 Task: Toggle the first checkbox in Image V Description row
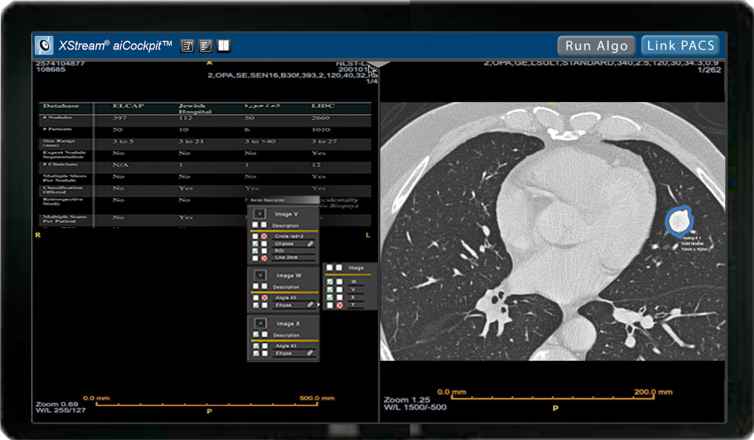point(256,226)
